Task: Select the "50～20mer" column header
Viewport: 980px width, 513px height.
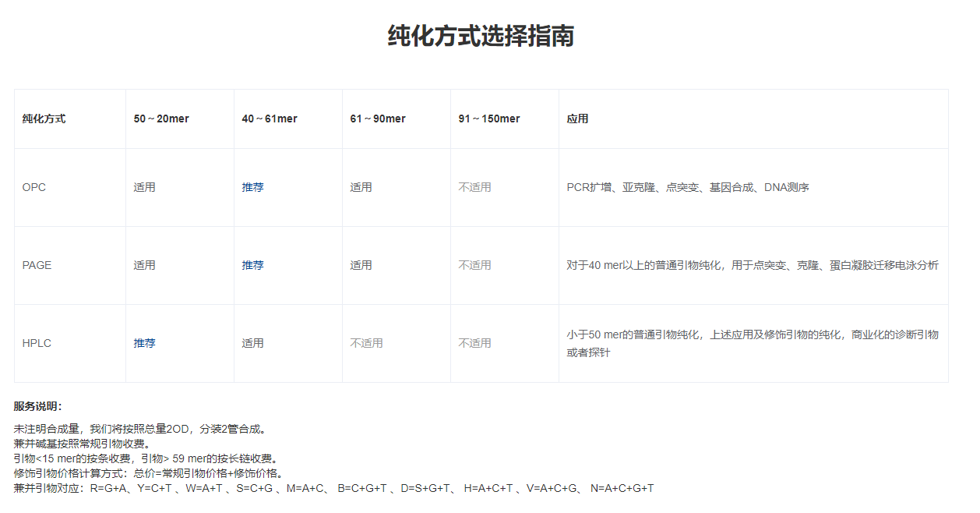Action: (161, 119)
